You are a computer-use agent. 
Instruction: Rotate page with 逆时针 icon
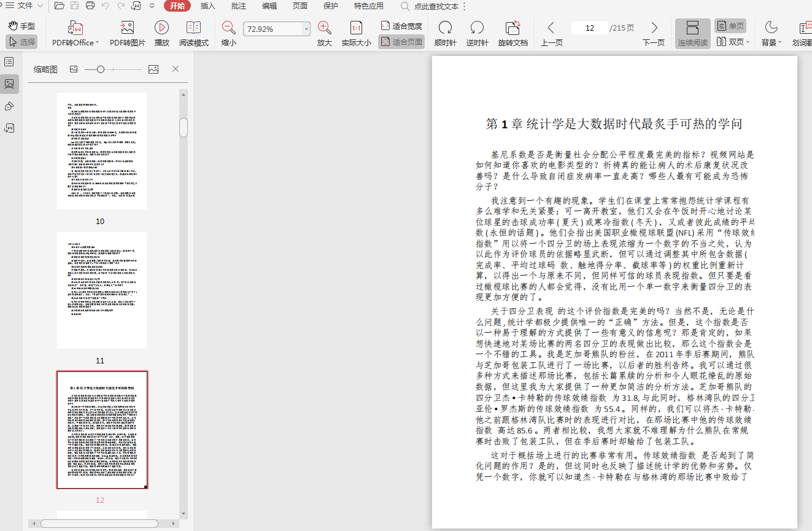[x=477, y=28]
